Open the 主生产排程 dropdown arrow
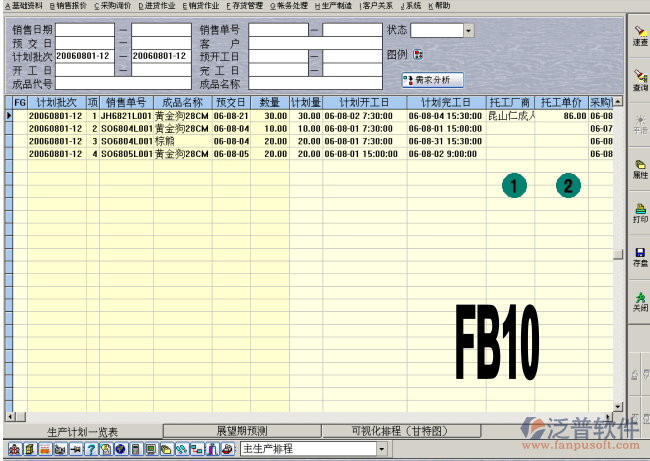 pyautogui.click(x=381, y=449)
